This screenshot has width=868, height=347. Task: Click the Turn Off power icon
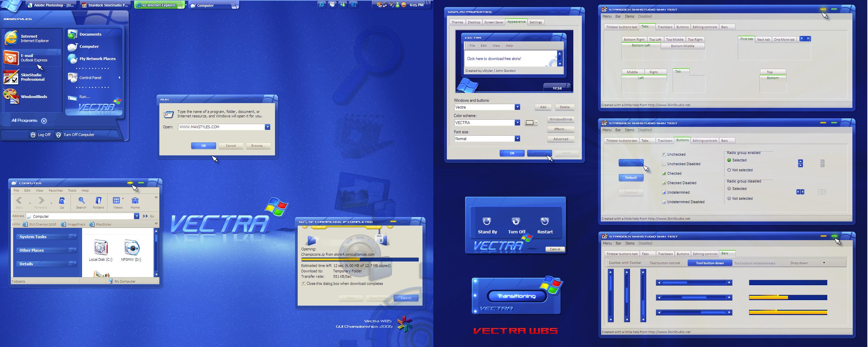516,221
